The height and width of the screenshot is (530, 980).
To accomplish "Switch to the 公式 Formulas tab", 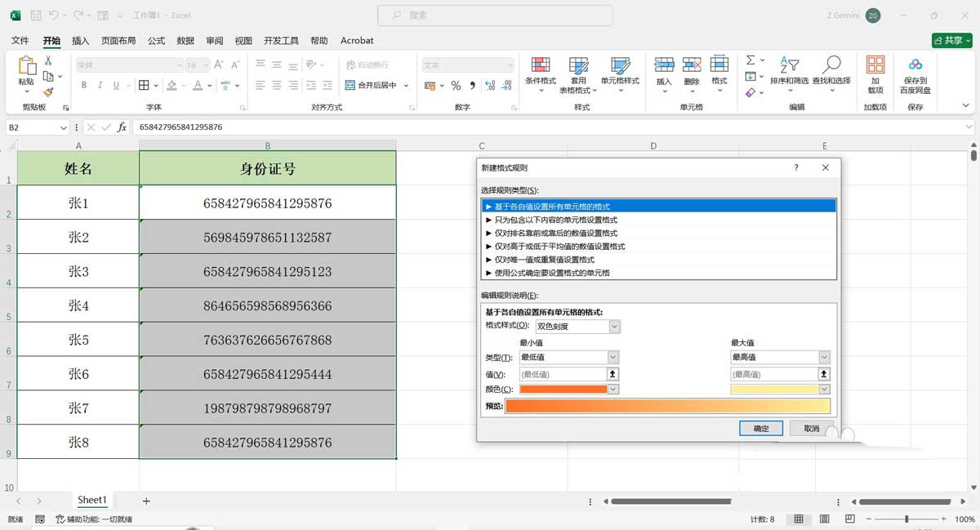I will 156,40.
